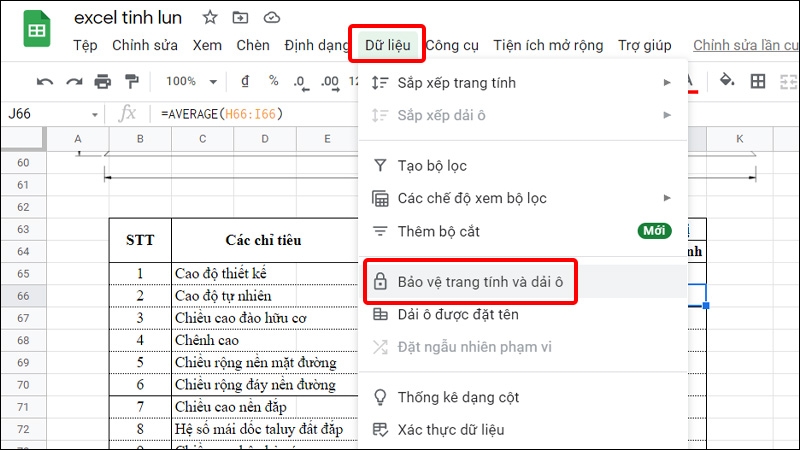The width and height of the screenshot is (800, 450).
Task: Choose 'Dải ô được đặt tên'
Action: [522, 314]
